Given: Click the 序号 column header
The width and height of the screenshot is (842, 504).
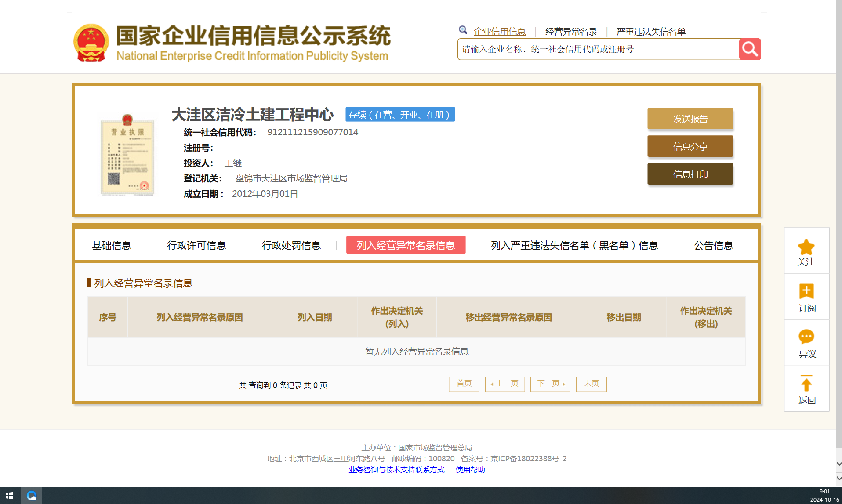Looking at the screenshot, I should pyautogui.click(x=107, y=317).
